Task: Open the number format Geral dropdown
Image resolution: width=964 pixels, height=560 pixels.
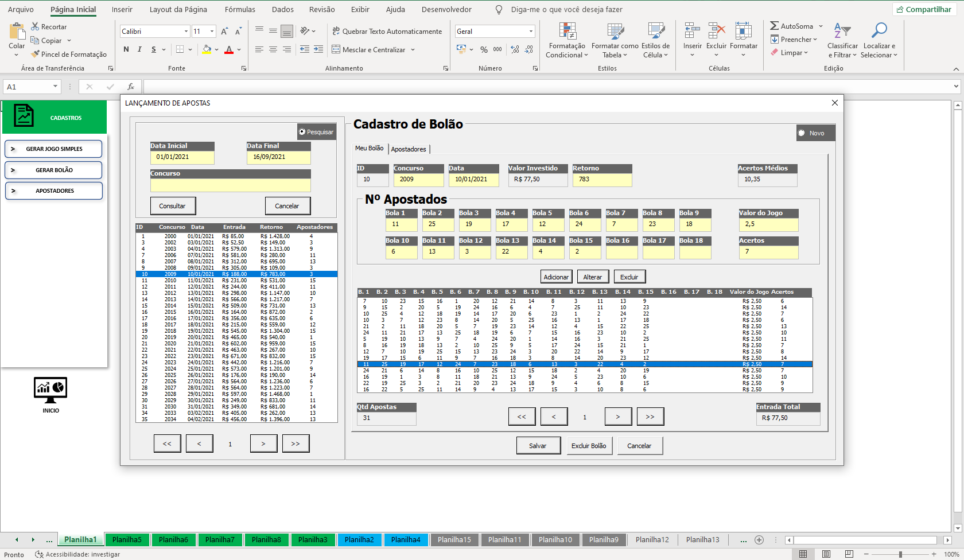Action: pos(531,32)
